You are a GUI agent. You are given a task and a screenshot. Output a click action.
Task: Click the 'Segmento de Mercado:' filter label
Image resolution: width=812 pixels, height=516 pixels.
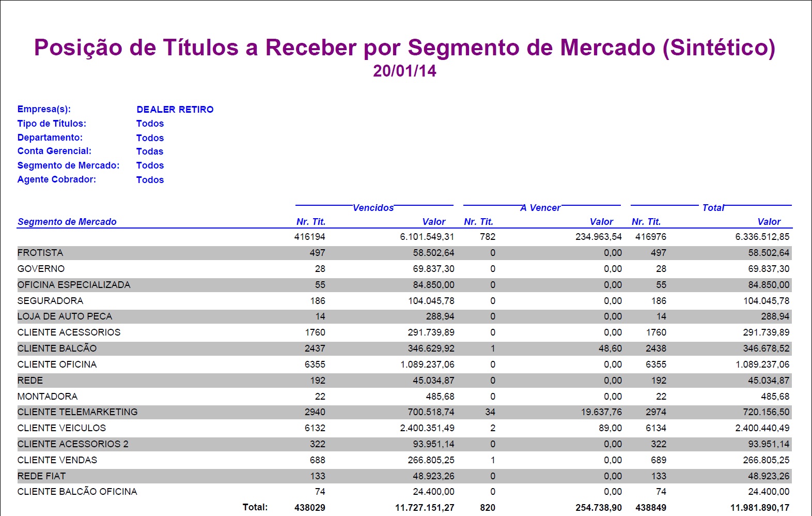[x=68, y=165]
